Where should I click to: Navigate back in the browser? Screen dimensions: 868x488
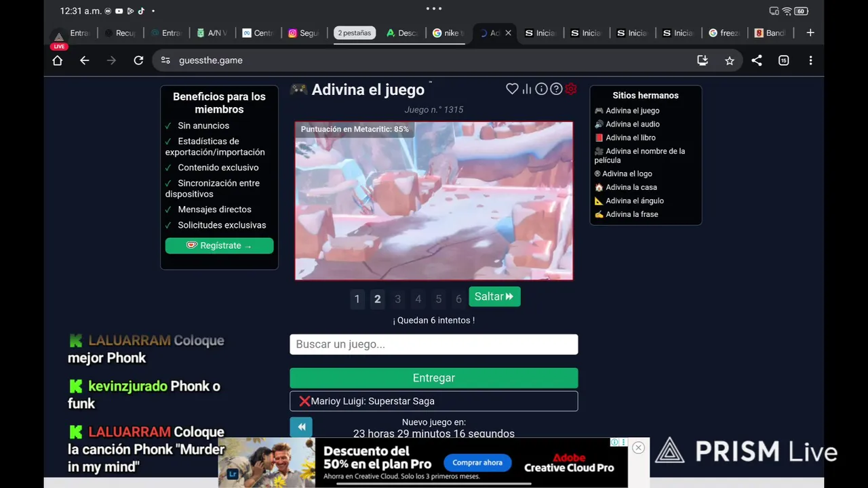[84, 60]
